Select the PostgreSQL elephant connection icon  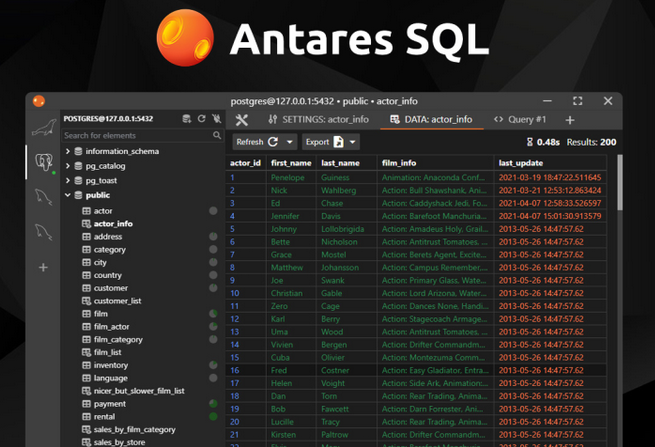point(43,161)
